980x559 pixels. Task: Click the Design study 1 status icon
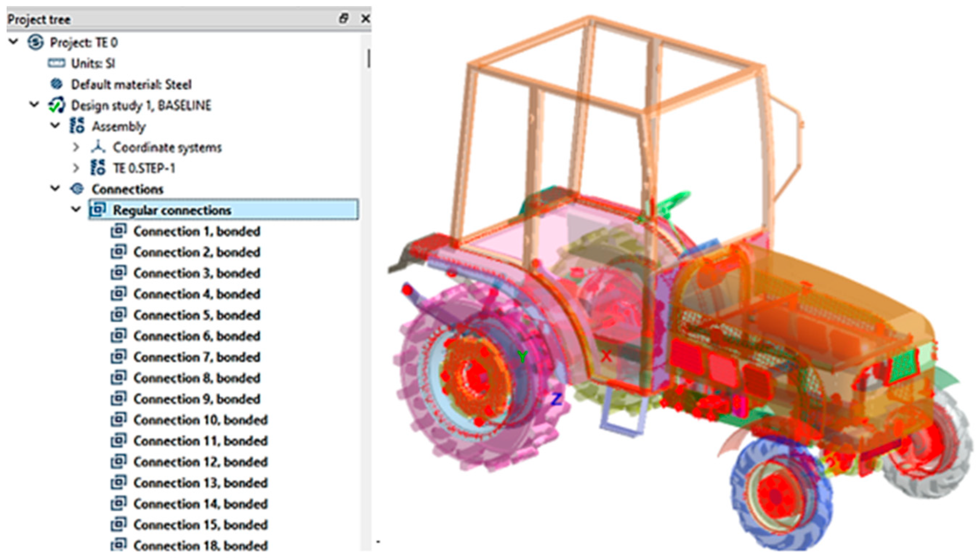56,105
